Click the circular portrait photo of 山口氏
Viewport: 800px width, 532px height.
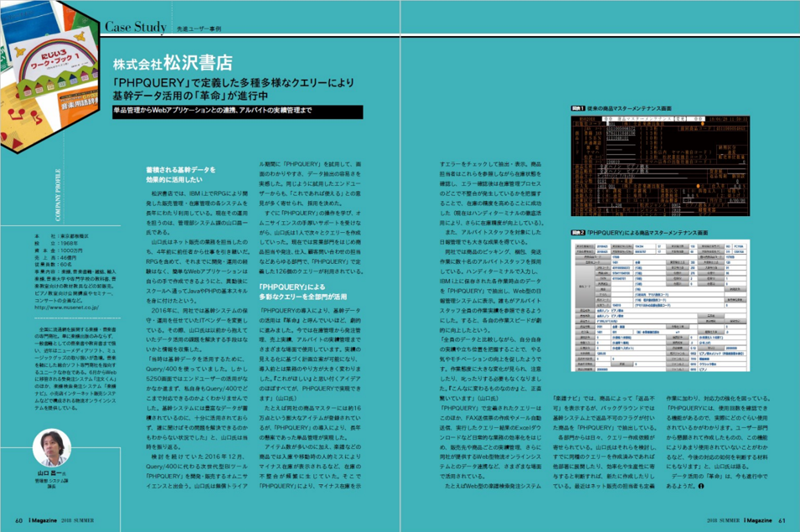(52, 448)
